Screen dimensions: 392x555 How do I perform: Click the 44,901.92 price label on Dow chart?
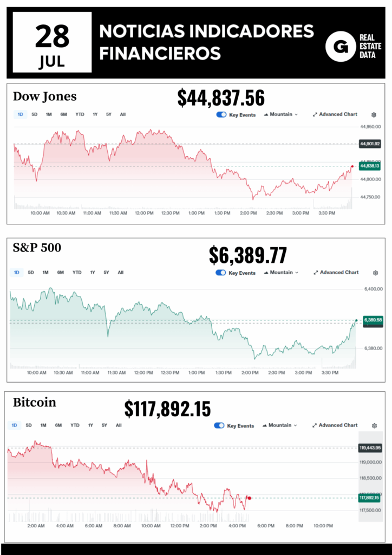[369, 144]
